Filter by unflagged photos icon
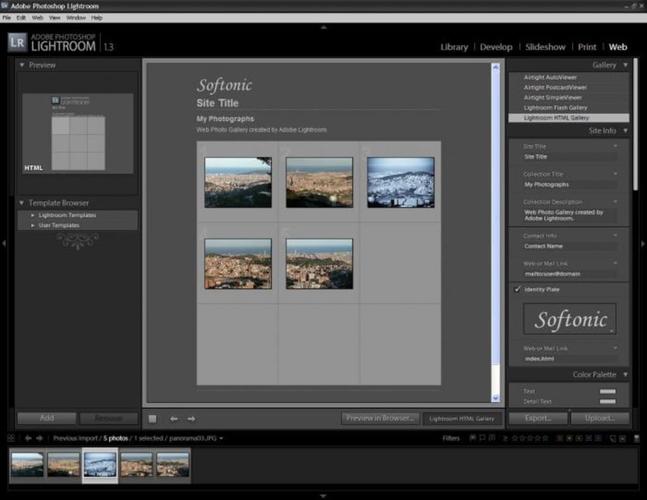Viewport: 647px width, 500px height. click(x=482, y=438)
